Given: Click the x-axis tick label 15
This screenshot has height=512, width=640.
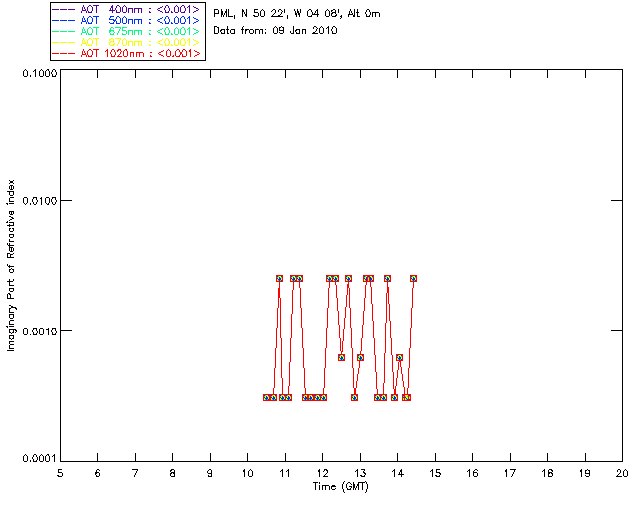Looking at the screenshot, I should (x=435, y=473).
